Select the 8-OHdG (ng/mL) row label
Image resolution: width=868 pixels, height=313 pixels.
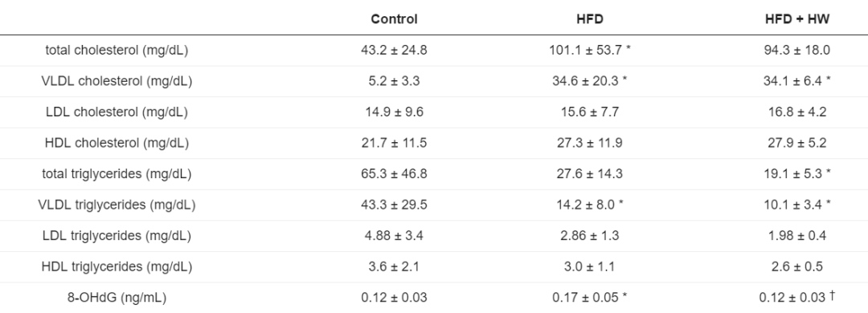117,298
